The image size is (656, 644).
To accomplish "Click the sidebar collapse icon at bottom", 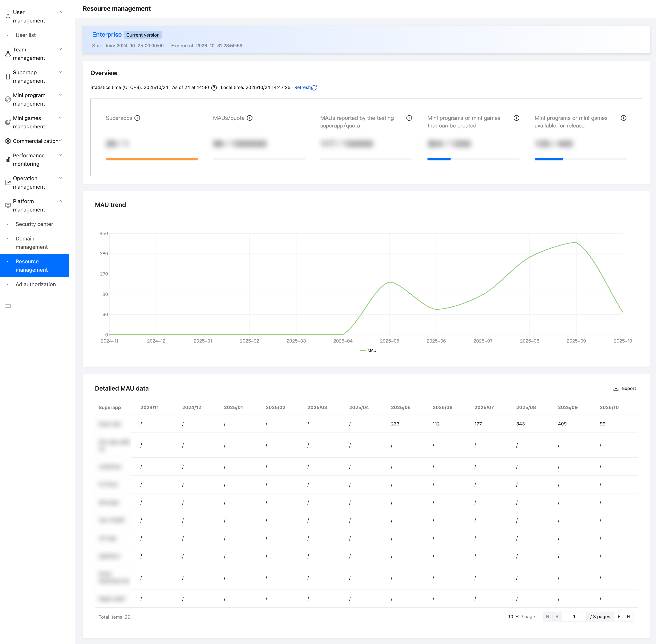I will coord(8,306).
